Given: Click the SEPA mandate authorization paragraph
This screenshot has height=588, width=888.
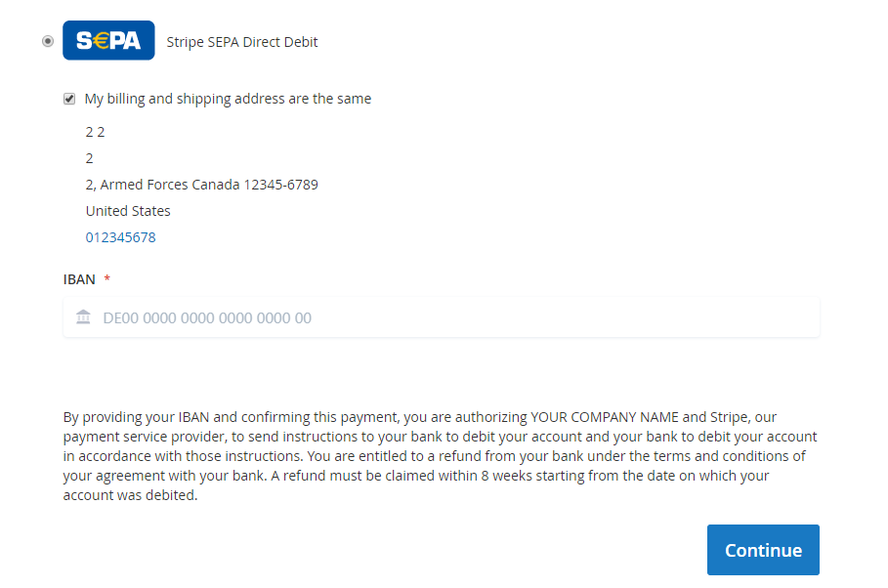Looking at the screenshot, I should 440,456.
